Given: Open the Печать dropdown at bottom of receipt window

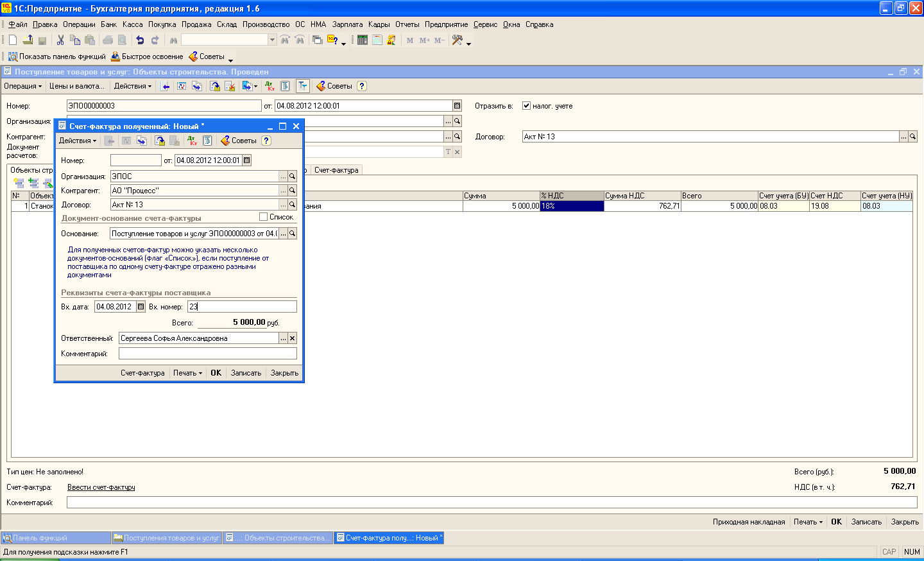Looking at the screenshot, I should (x=808, y=522).
